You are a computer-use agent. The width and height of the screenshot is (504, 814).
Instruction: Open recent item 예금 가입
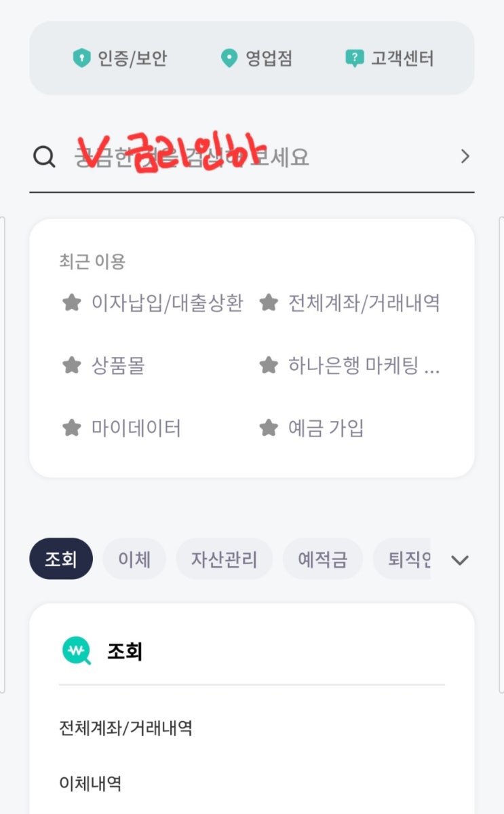click(x=326, y=428)
